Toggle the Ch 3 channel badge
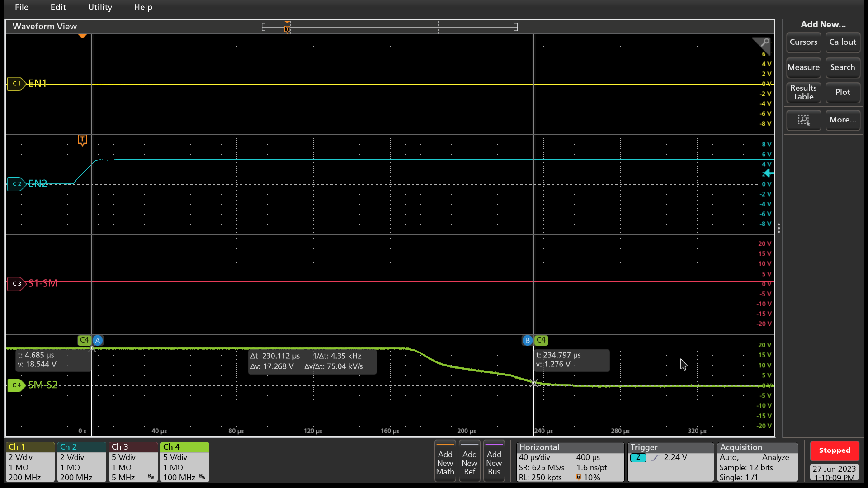Screen dimensions: 868x488 coord(133,462)
